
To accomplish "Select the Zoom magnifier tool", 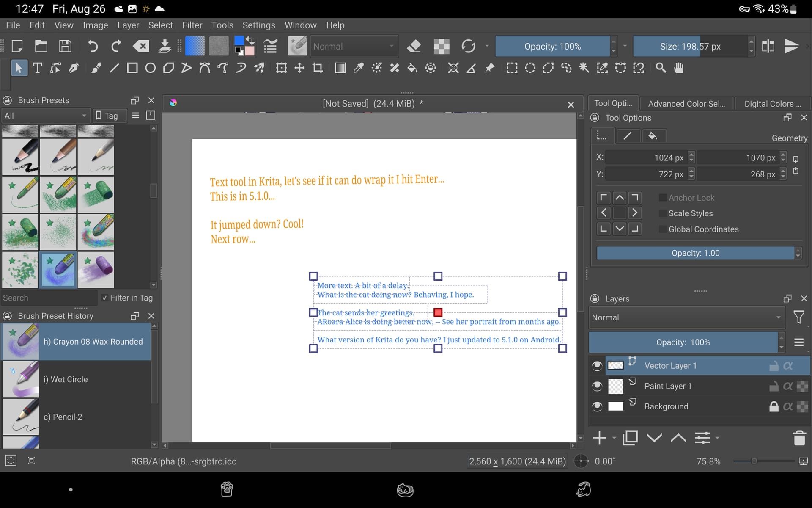I will [661, 68].
